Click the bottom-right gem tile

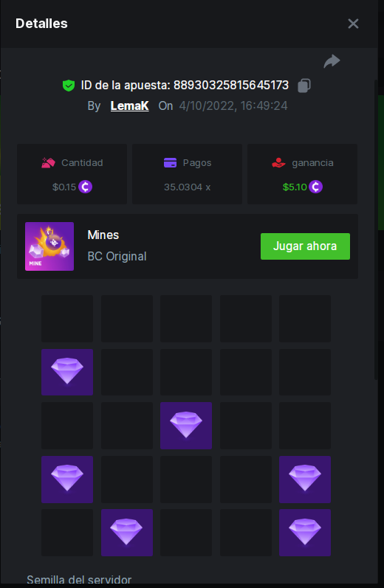305,533
